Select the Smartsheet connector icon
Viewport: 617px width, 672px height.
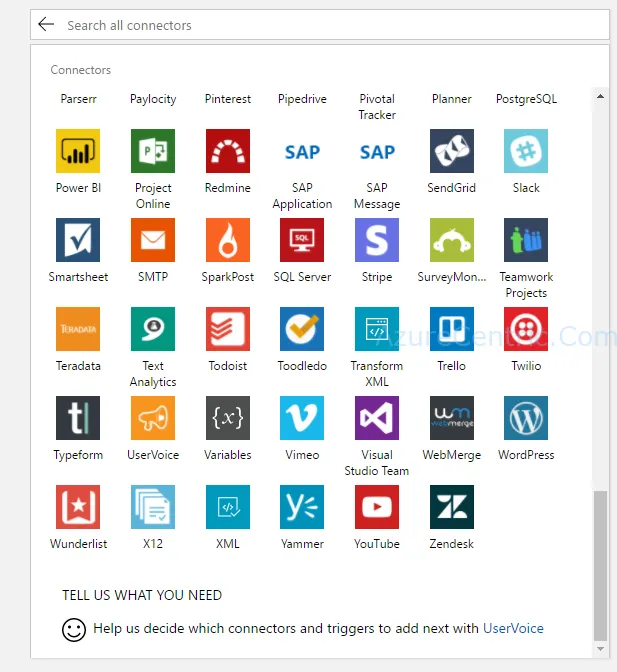[x=78, y=240]
